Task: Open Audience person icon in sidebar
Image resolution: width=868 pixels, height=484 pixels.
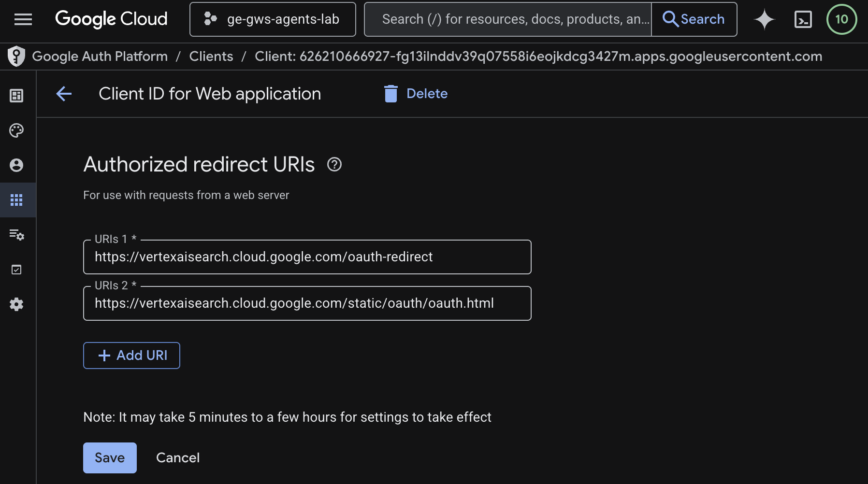Action: click(16, 165)
